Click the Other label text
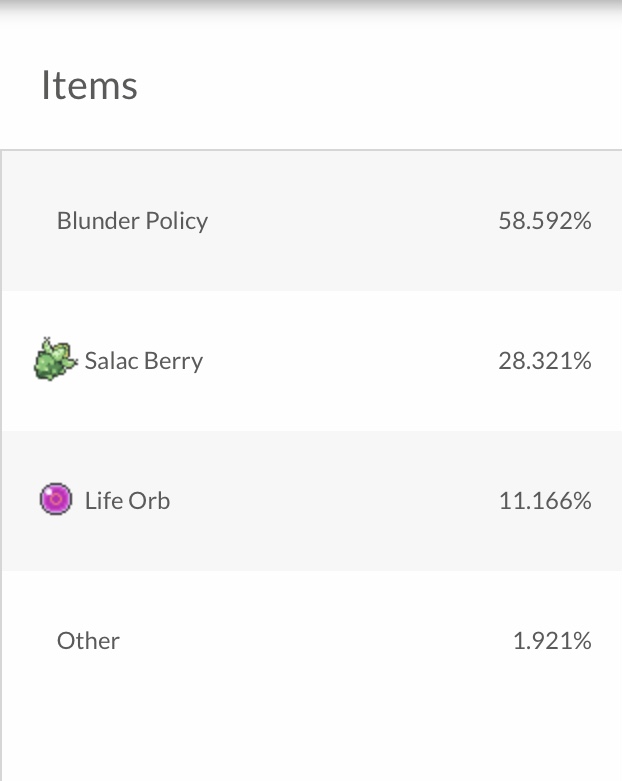The width and height of the screenshot is (622, 781). click(88, 641)
